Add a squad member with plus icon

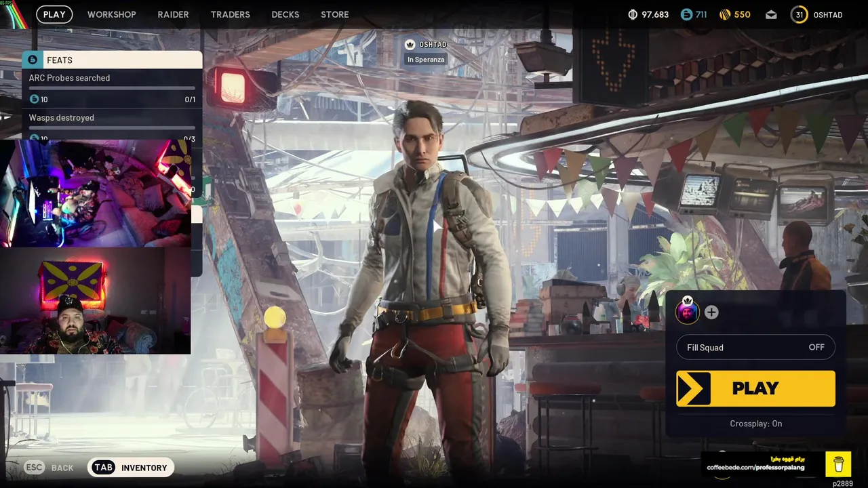click(x=711, y=312)
